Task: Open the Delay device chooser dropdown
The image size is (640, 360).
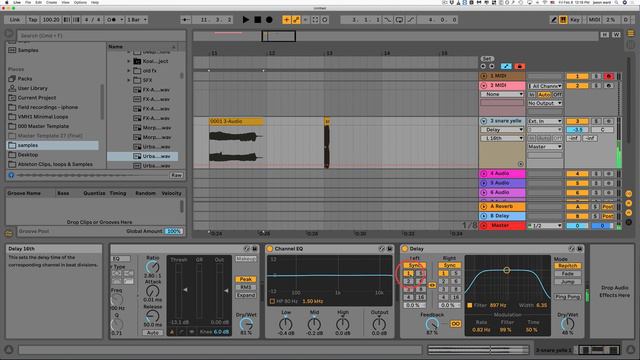Action: tap(502, 130)
